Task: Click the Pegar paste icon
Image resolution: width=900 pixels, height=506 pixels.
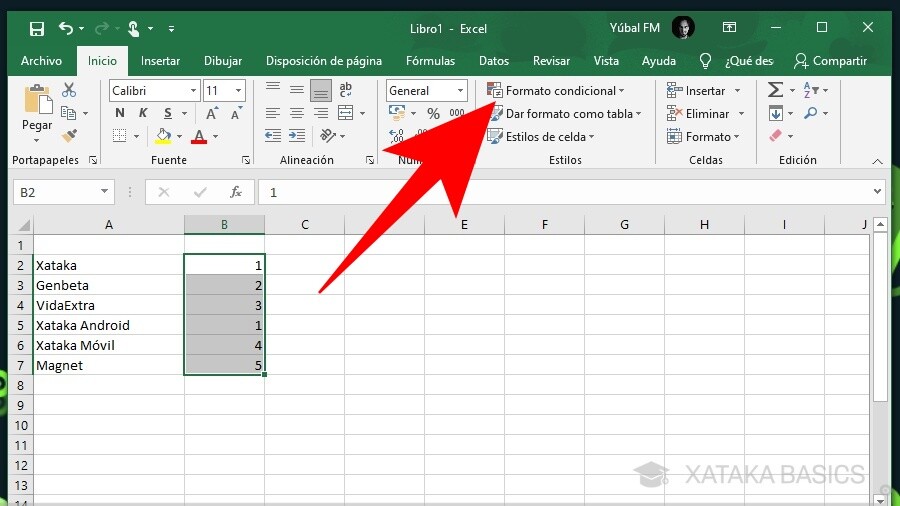Action: click(38, 100)
